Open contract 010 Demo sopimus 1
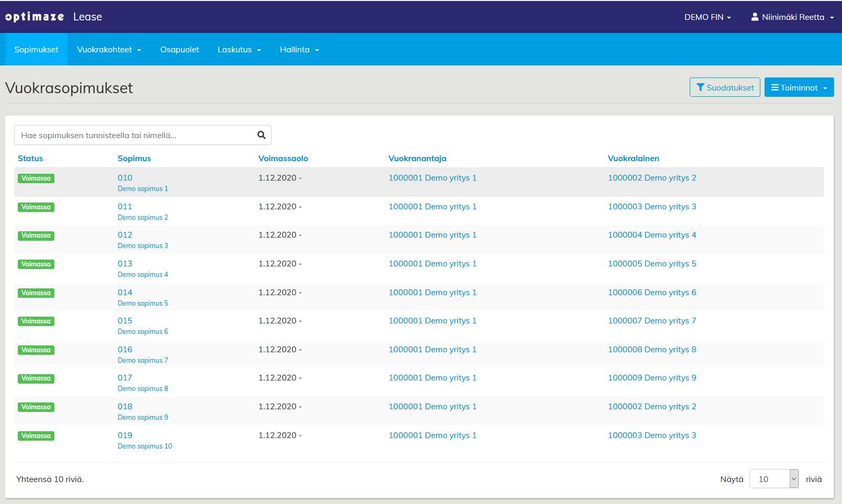This screenshot has width=842, height=504. coord(125,178)
